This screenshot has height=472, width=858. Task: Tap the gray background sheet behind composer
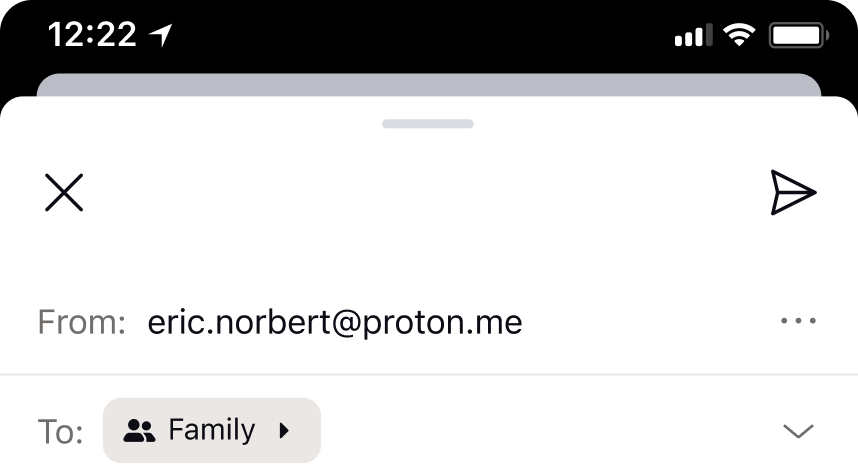(428, 85)
